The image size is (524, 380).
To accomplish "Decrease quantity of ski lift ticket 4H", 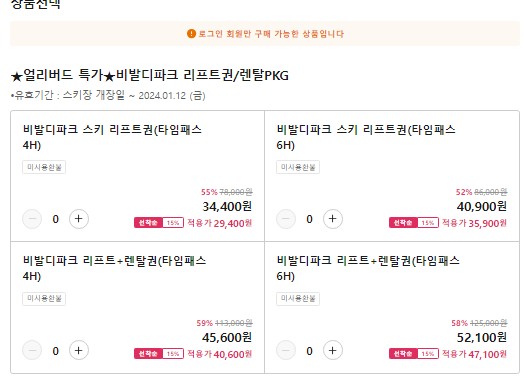I will (x=32, y=219).
